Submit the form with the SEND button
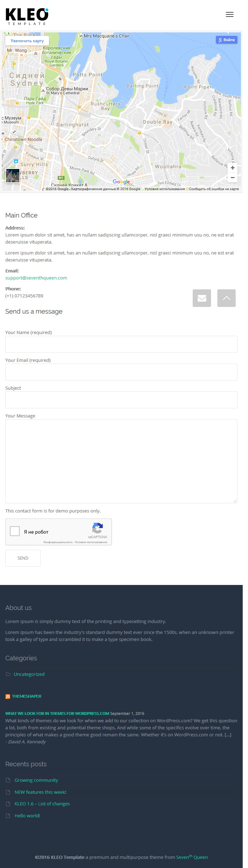The height and width of the screenshot is (868, 248). (23, 558)
